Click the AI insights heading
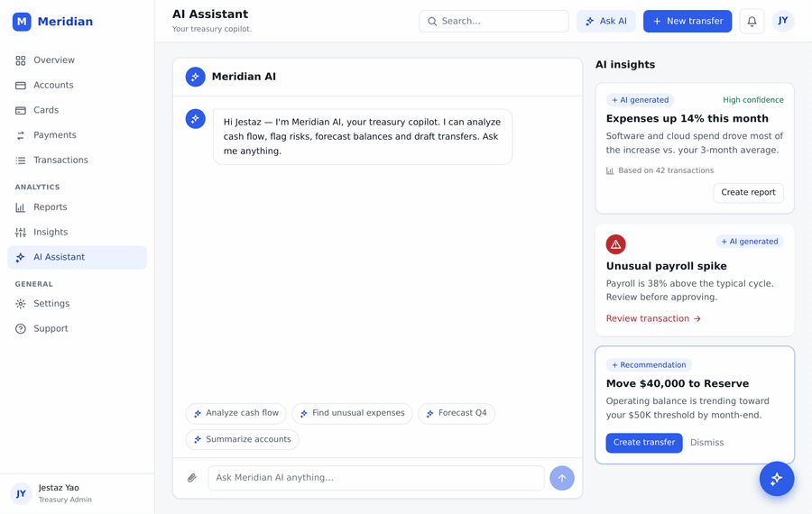The height and width of the screenshot is (514, 812). coord(624,65)
